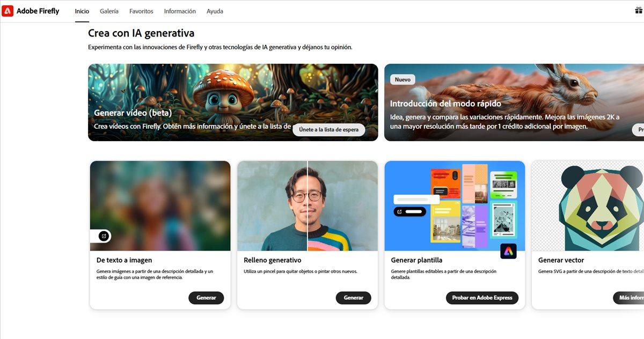Select the panda Generar vector thumbnail
Image resolution: width=644 pixels, height=339 pixels.
588,206
